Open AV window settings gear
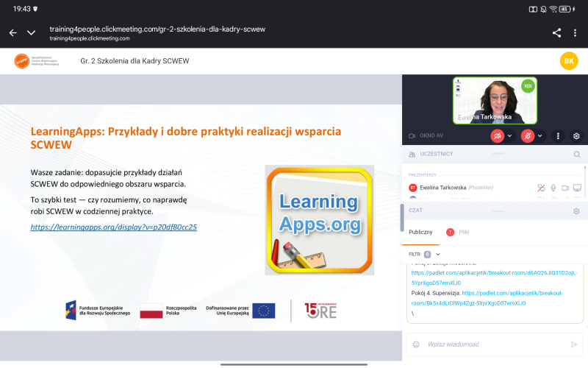 [x=576, y=136]
